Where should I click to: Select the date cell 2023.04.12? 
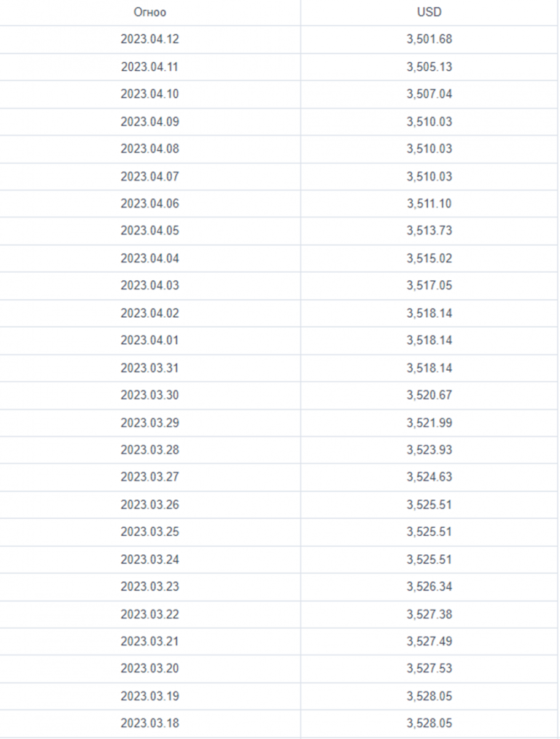pos(150,39)
